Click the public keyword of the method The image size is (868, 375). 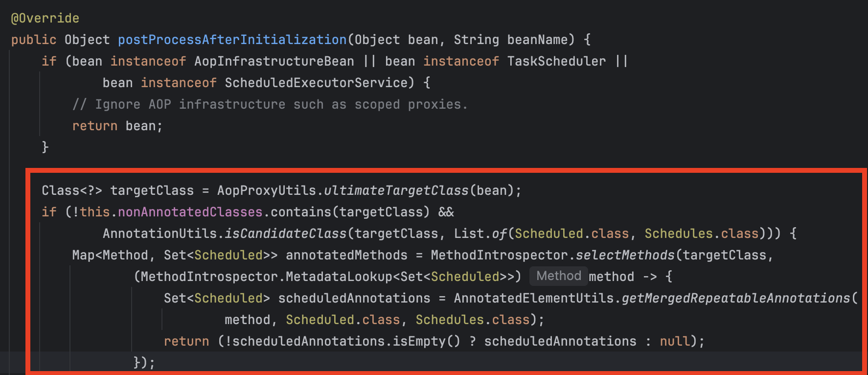pos(34,40)
